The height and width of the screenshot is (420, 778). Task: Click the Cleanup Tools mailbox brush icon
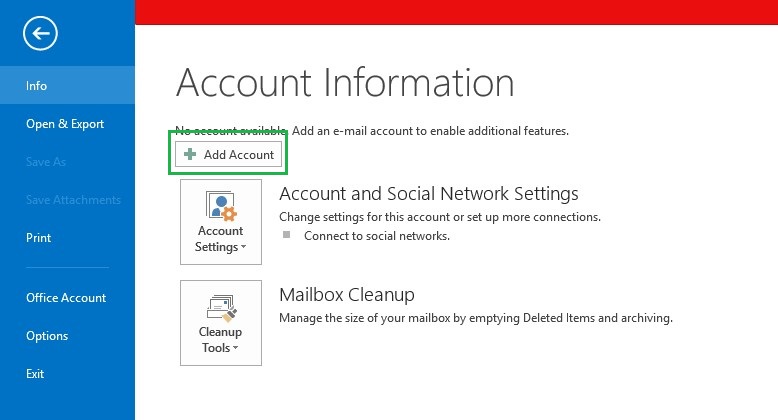221,308
